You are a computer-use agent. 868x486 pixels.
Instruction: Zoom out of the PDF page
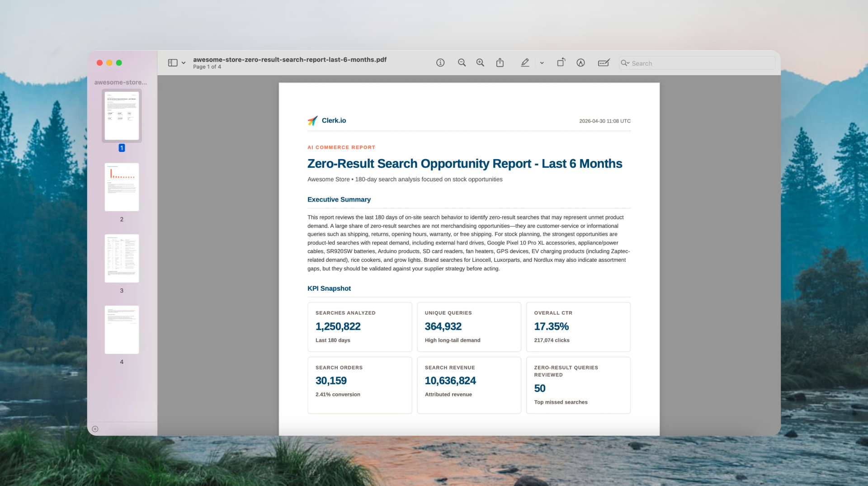[462, 63]
